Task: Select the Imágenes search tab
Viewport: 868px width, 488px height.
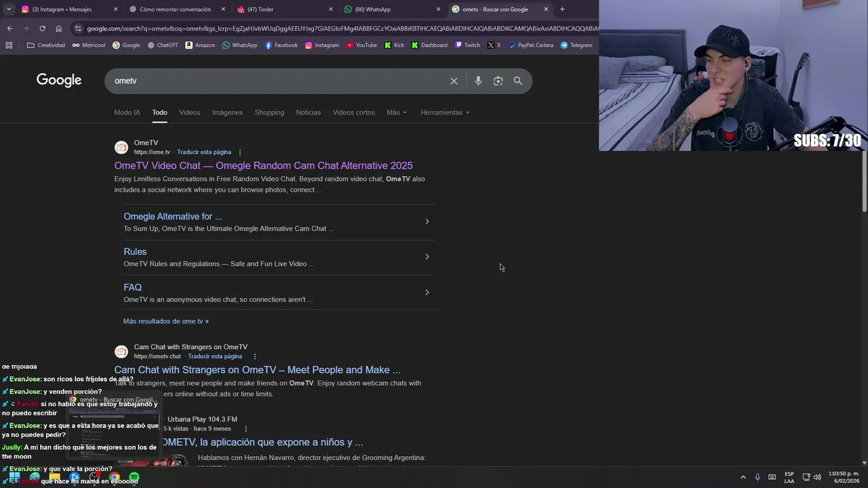Action: (x=227, y=113)
